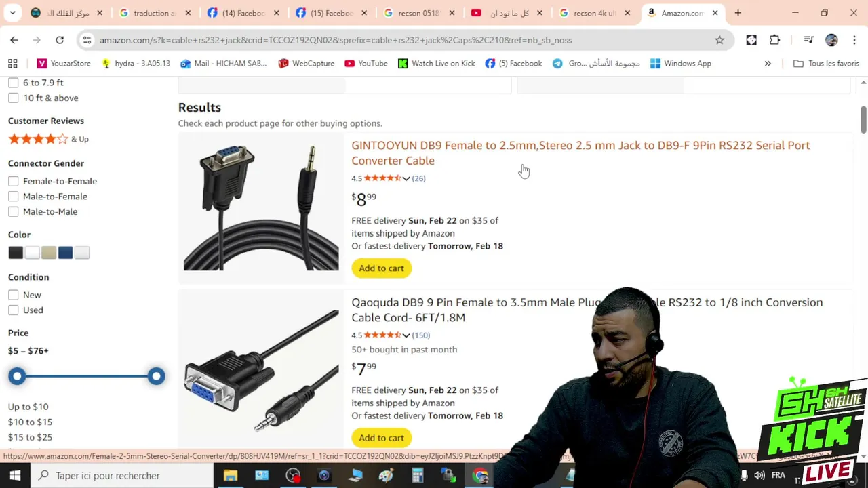Open File Explorer from the taskbar
This screenshot has height=488, width=868.
pos(231,475)
